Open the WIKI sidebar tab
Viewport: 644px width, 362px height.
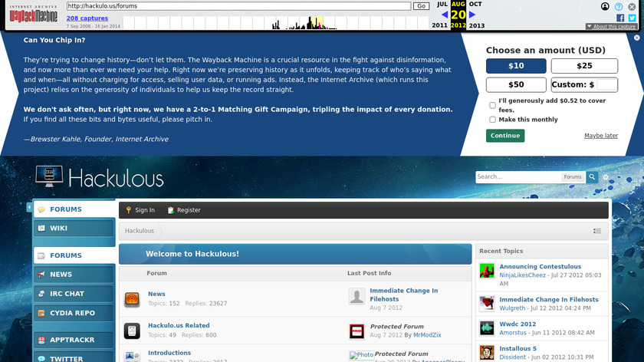(x=74, y=228)
